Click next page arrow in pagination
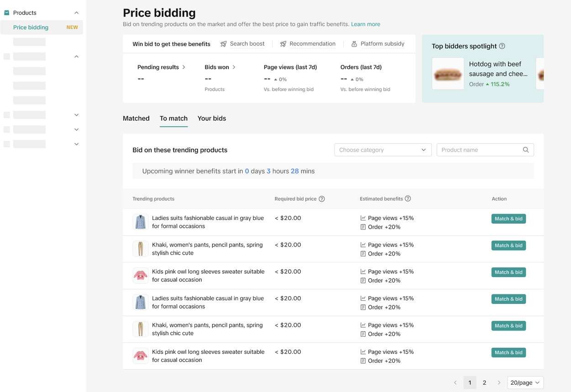The image size is (571, 392). pyautogui.click(x=499, y=382)
